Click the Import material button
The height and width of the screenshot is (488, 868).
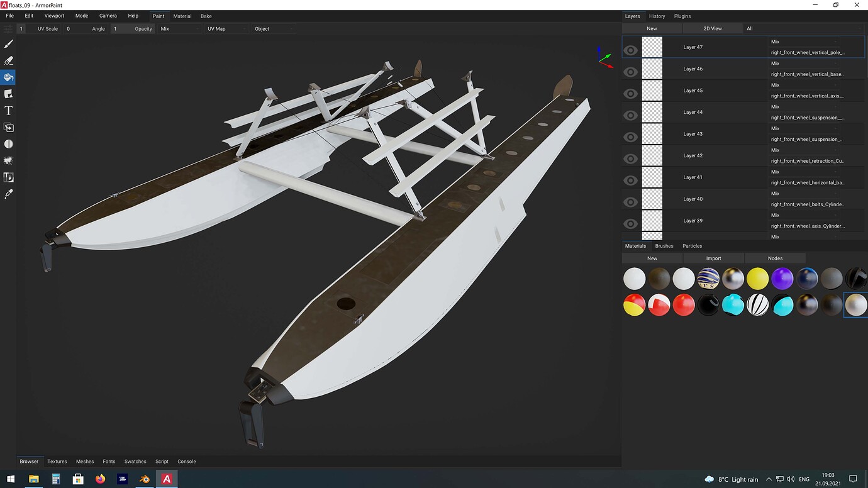714,258
